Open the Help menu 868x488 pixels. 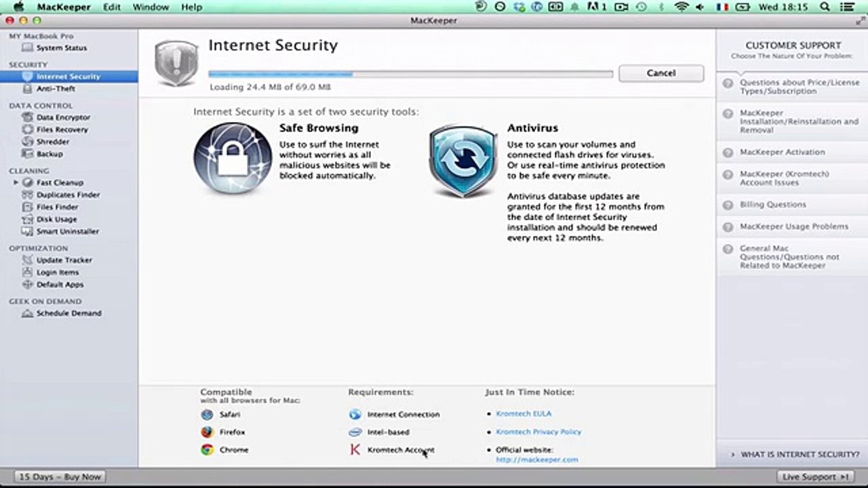click(192, 7)
